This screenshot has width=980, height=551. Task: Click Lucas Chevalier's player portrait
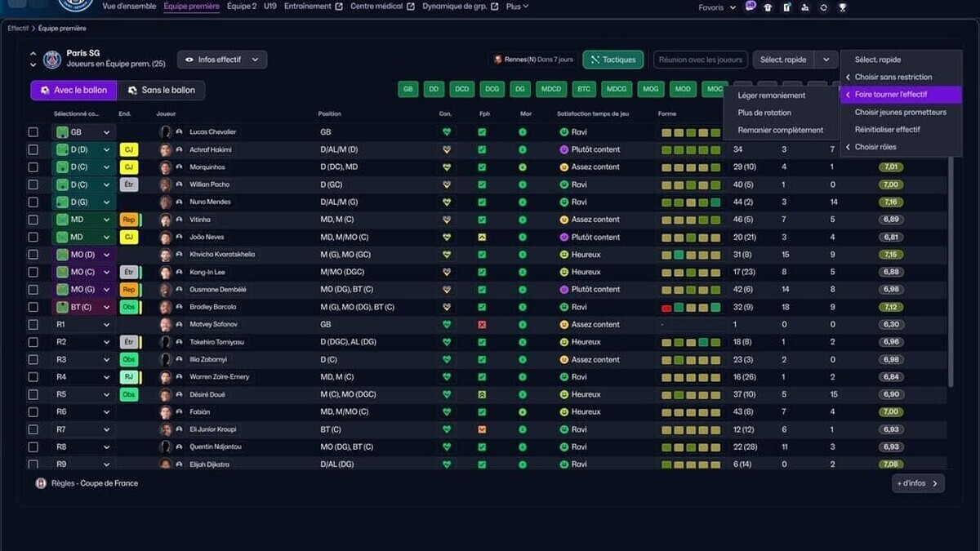pos(166,132)
